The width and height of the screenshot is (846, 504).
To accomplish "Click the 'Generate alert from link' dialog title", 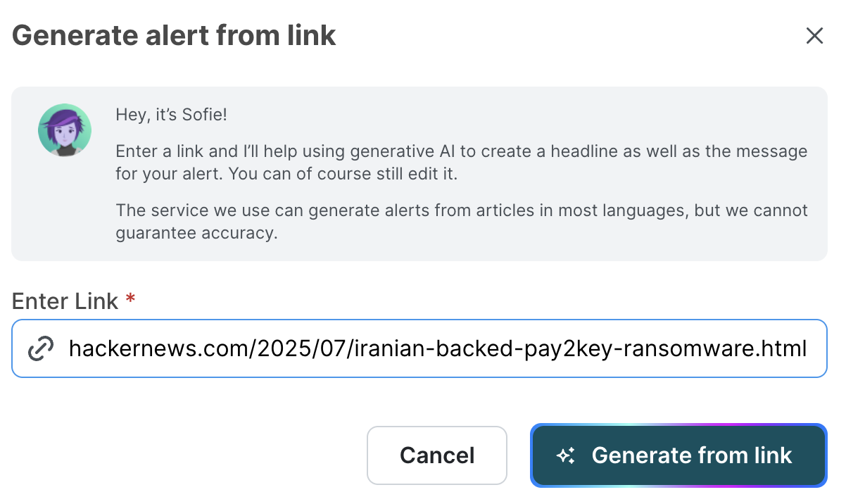I will (175, 34).
